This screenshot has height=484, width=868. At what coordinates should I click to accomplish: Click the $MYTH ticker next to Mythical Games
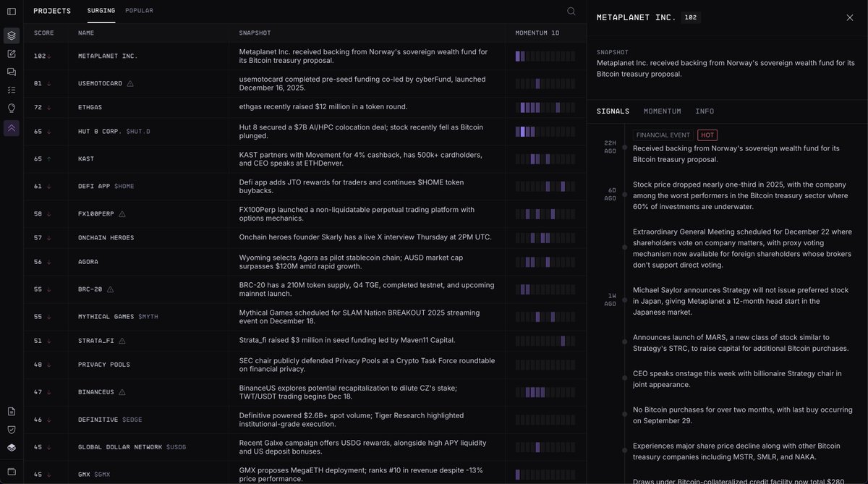[x=148, y=317]
